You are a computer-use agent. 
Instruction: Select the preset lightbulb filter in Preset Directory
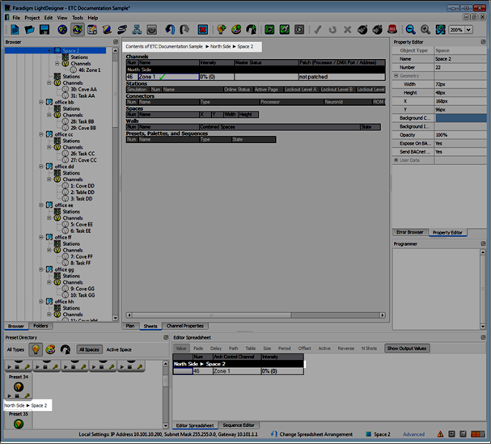coord(36,349)
